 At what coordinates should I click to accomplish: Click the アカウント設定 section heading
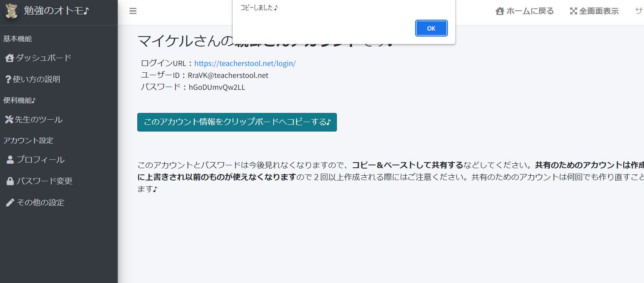click(x=28, y=141)
